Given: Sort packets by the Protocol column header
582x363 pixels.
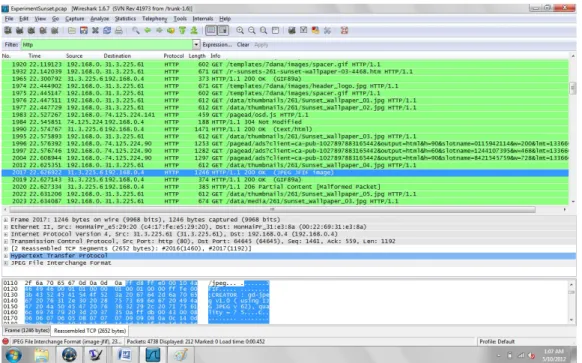Looking at the screenshot, I should point(174,56).
